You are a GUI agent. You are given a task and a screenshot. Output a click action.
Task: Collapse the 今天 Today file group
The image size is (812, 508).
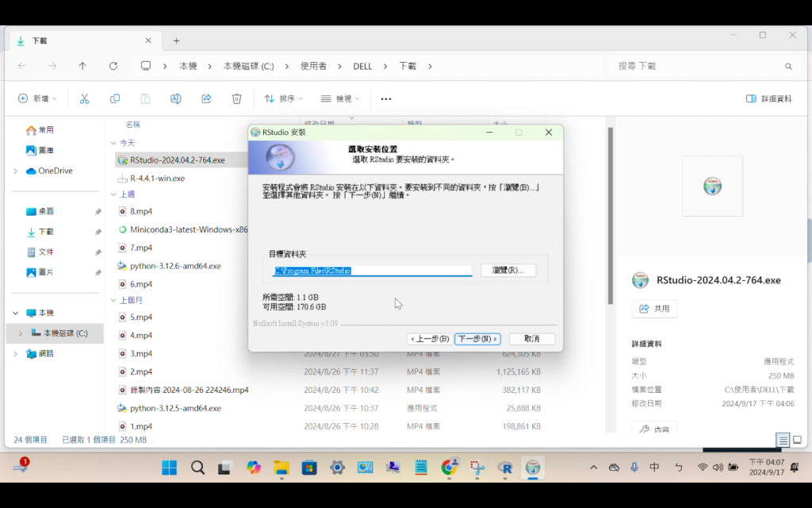coord(113,143)
